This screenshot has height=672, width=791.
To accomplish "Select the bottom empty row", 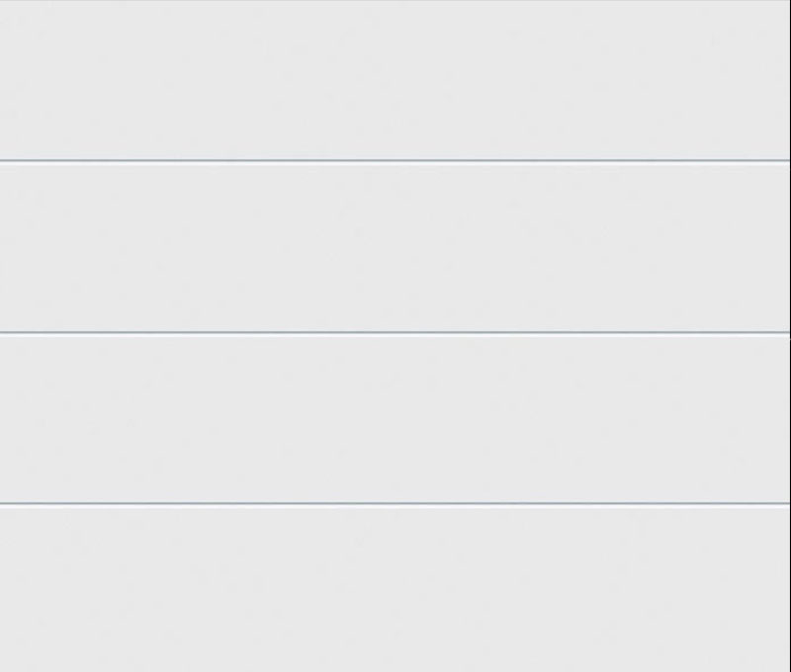I will [395, 588].
